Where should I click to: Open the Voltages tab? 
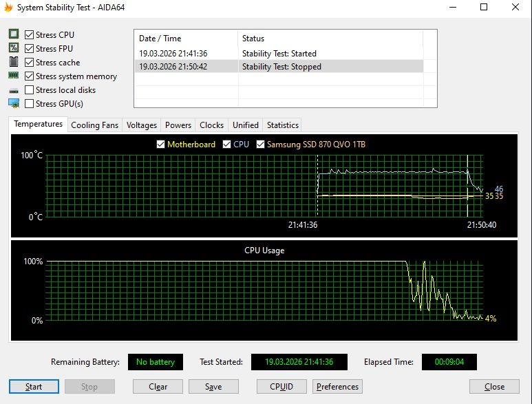(x=142, y=125)
